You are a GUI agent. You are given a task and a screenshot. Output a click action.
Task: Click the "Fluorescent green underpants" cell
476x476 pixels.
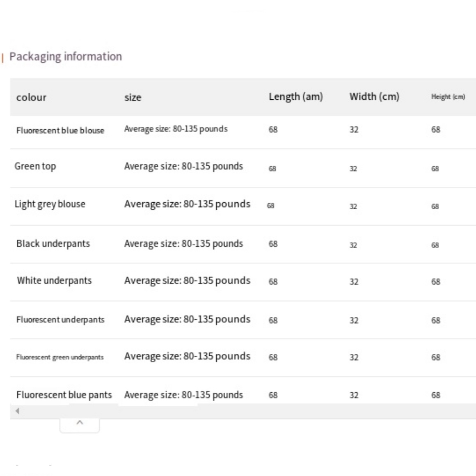tap(60, 357)
